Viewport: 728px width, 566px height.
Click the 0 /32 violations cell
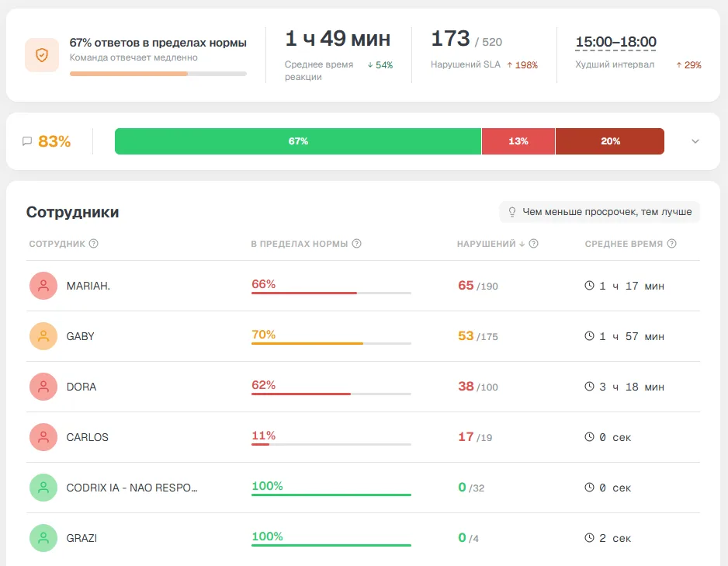click(471, 488)
